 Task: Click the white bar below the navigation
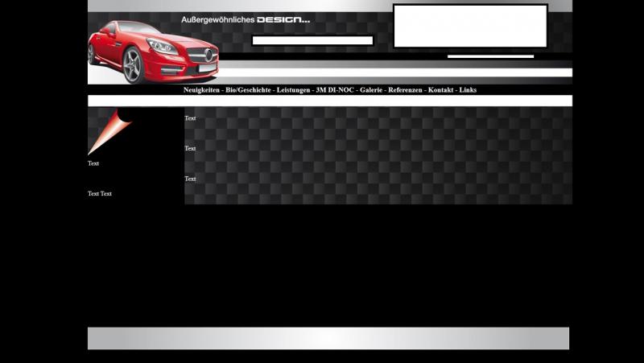330,101
